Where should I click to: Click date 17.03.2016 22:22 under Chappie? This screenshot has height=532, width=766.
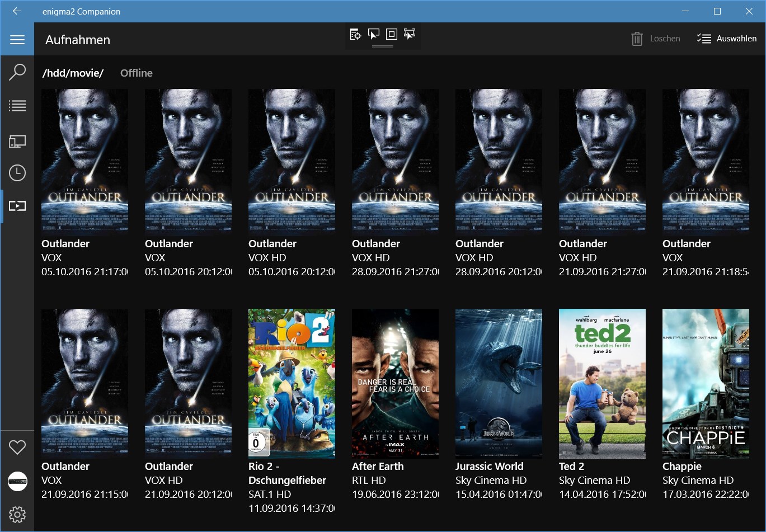point(706,495)
